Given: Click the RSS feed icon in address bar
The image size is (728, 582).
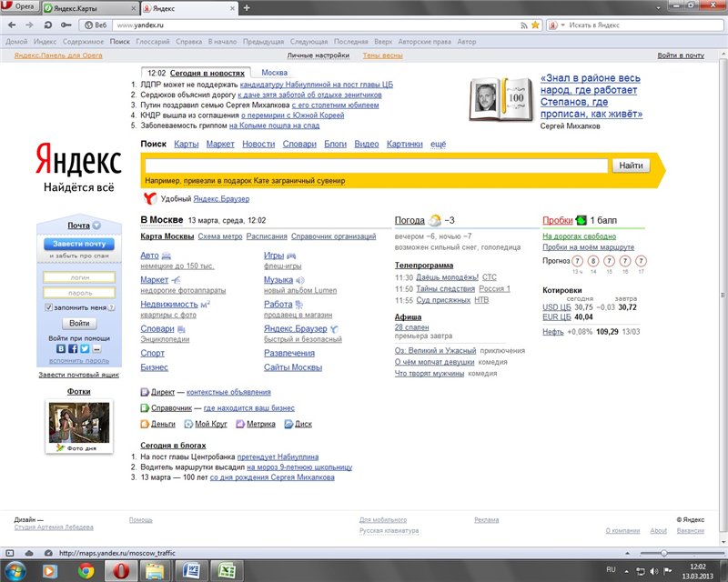Looking at the screenshot, I should [524, 25].
